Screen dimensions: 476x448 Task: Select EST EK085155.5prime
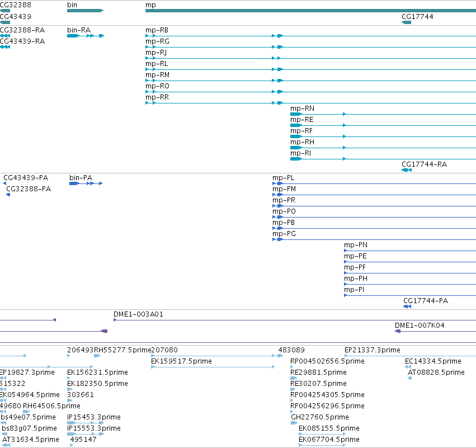point(329,428)
